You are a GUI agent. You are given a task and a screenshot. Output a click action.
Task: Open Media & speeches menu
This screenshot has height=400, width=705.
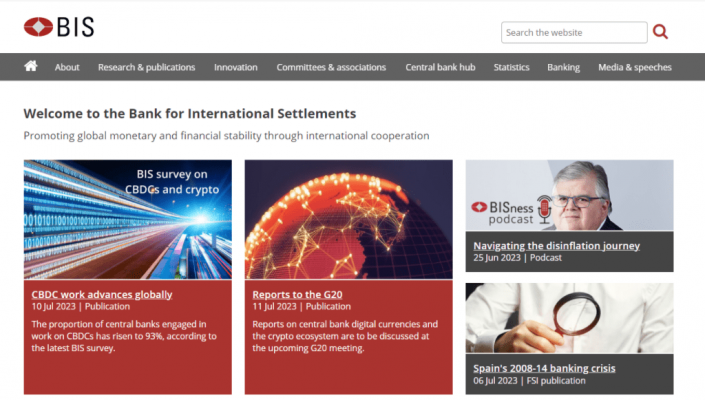pos(635,67)
